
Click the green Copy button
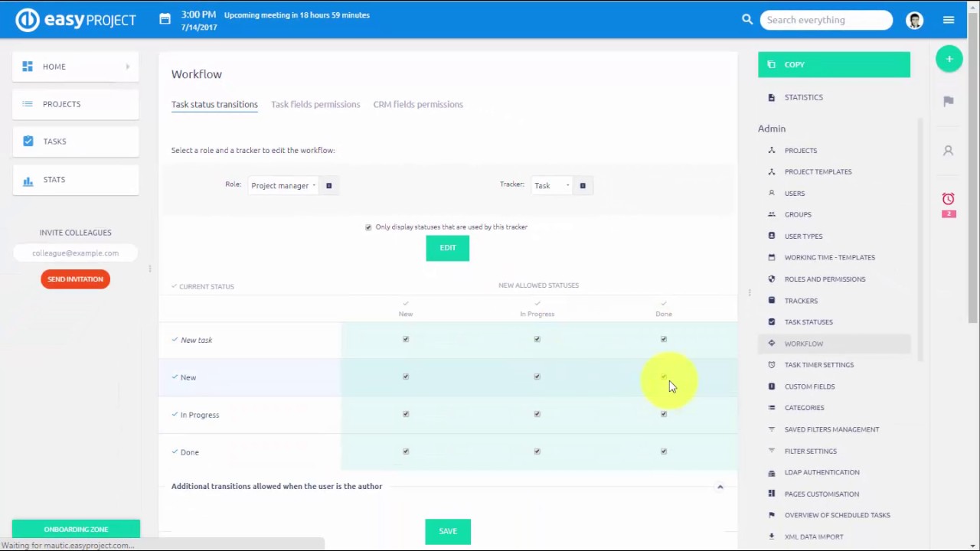coord(834,65)
